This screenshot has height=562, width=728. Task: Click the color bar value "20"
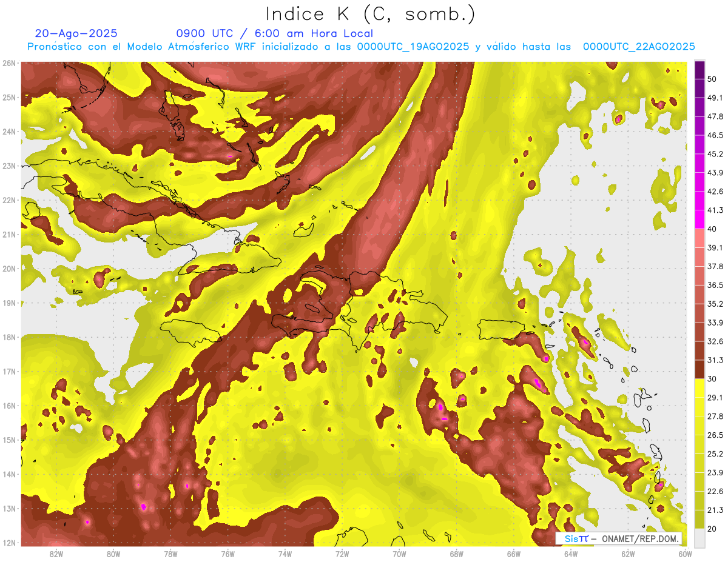[x=712, y=529]
